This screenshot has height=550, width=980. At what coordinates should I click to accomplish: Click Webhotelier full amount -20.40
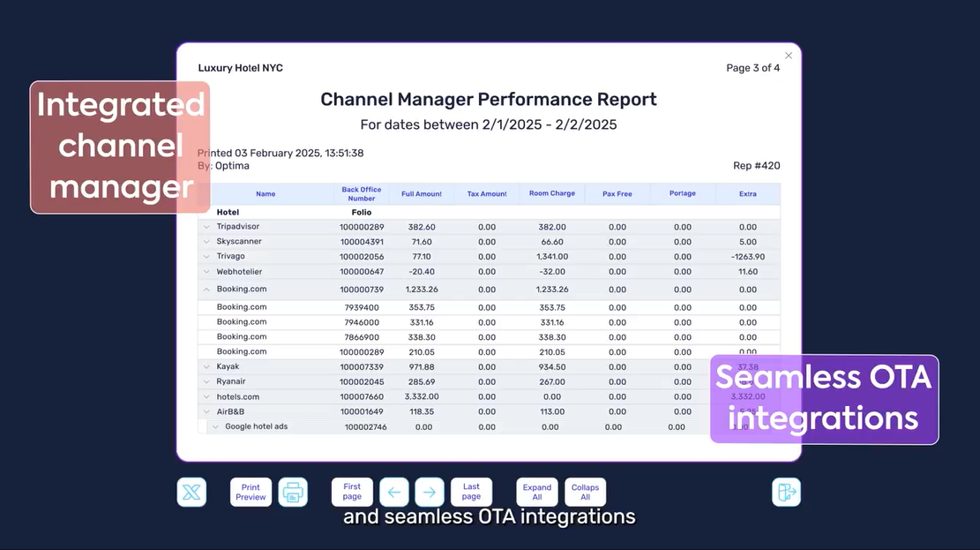422,272
